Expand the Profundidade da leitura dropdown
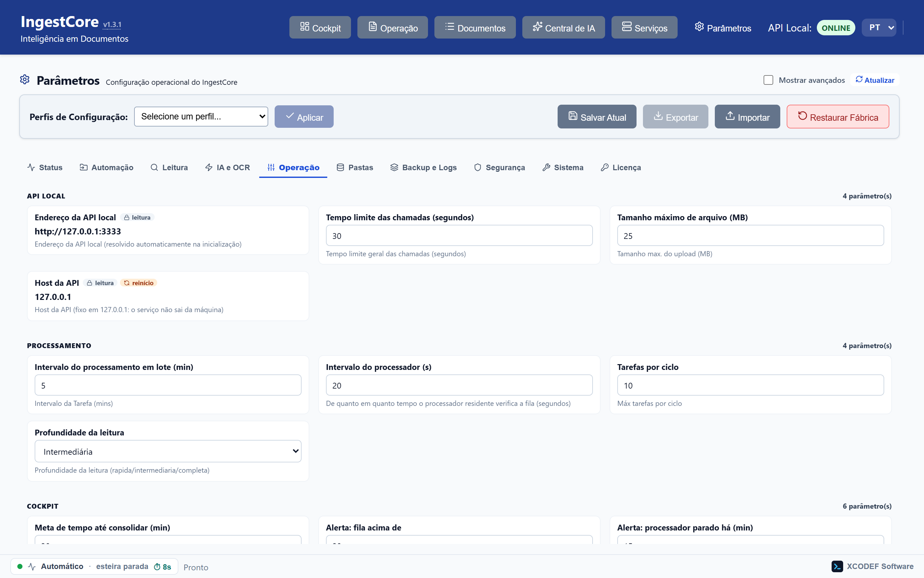924x578 pixels. pos(168,451)
